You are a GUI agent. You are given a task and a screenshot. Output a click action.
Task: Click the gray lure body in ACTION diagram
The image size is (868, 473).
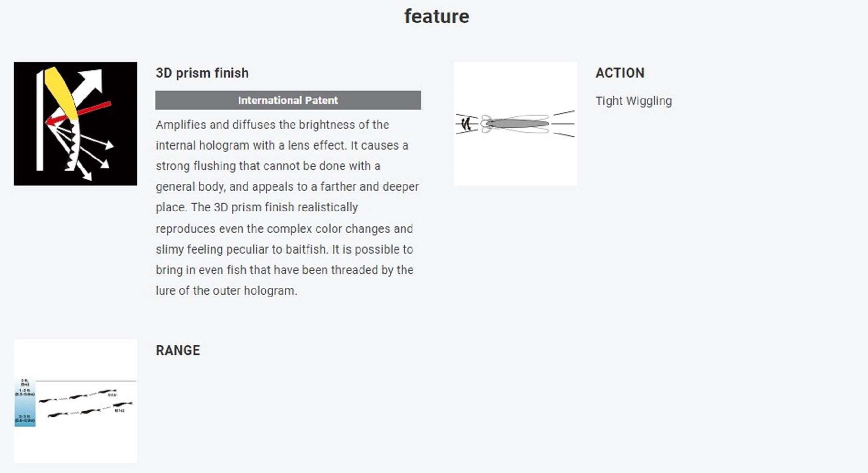pos(516,124)
